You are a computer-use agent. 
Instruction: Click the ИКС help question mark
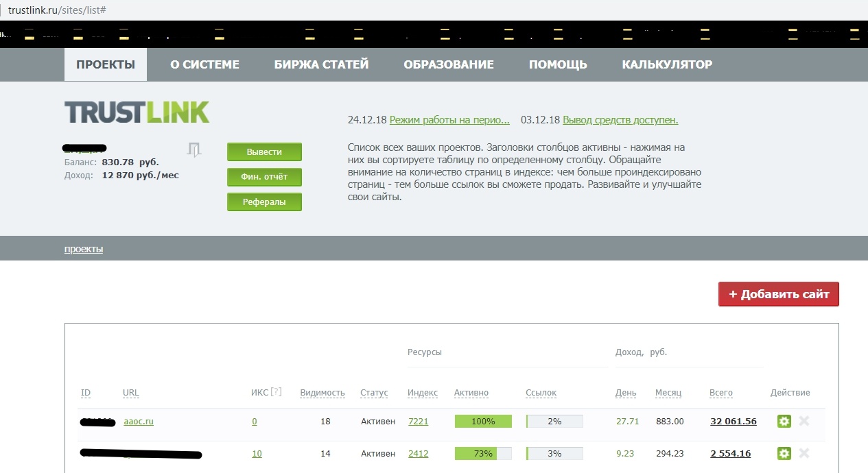pyautogui.click(x=276, y=392)
